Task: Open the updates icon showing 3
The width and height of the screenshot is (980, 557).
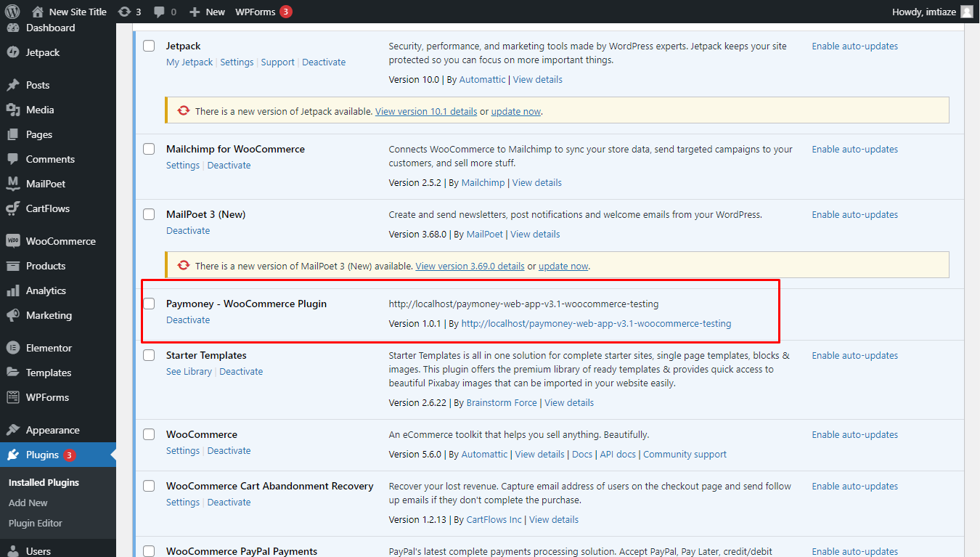Action: point(124,12)
